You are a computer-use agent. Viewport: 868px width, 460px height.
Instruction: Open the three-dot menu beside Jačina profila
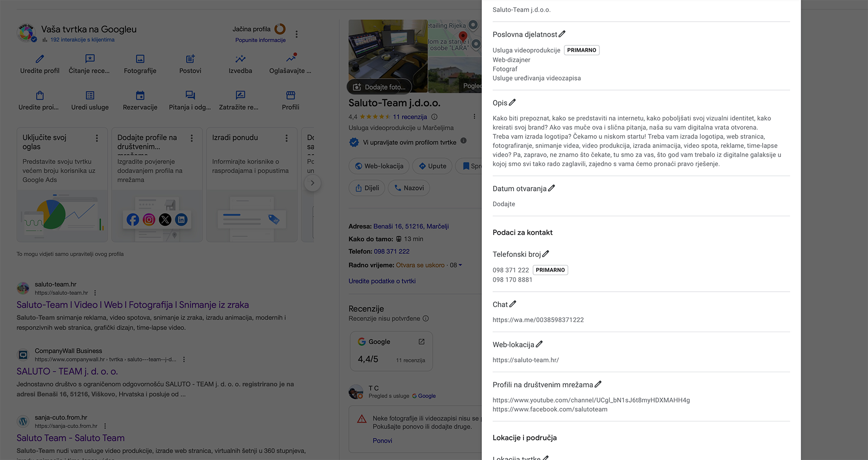[x=297, y=34]
